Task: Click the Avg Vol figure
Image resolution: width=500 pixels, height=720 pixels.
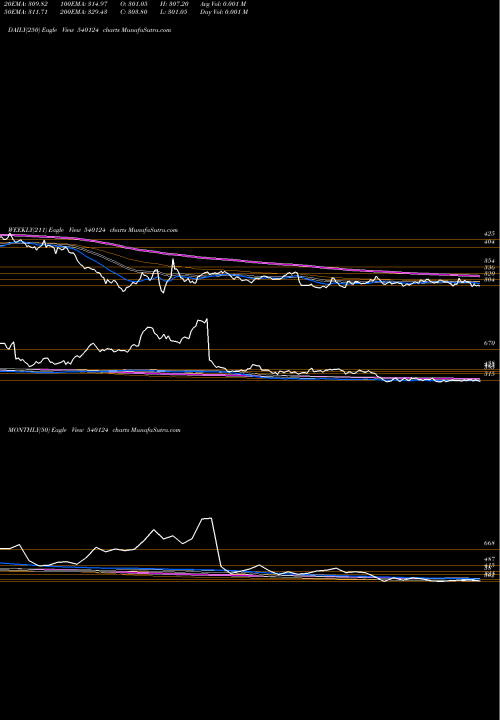Action: click(x=224, y=4)
